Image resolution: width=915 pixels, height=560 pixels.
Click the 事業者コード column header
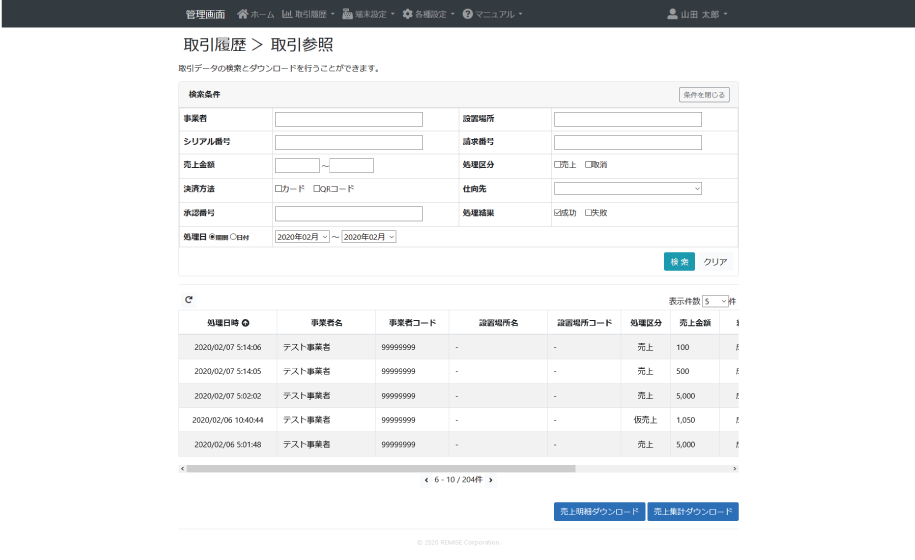pyautogui.click(x=412, y=323)
